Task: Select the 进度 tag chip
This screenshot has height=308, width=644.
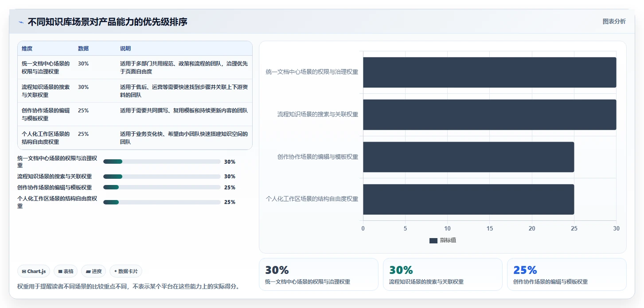Action: point(94,271)
